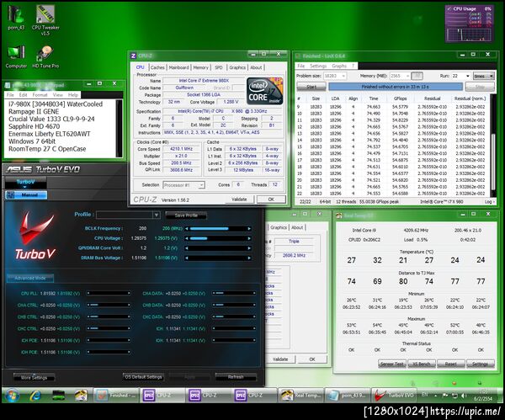
Task: Click Real Temp Sensor Test button
Action: coord(392,364)
